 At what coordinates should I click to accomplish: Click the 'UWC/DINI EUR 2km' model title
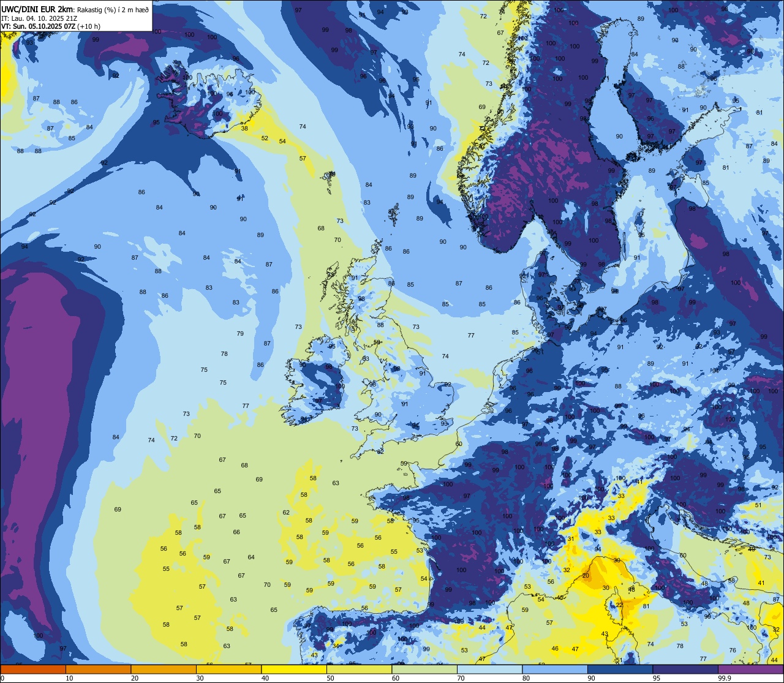click(x=37, y=9)
